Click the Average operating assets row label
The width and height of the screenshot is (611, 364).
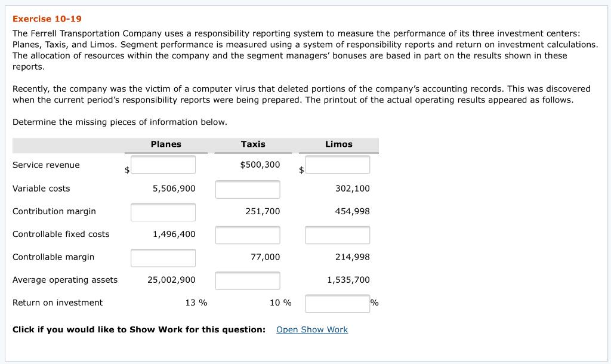coord(65,280)
